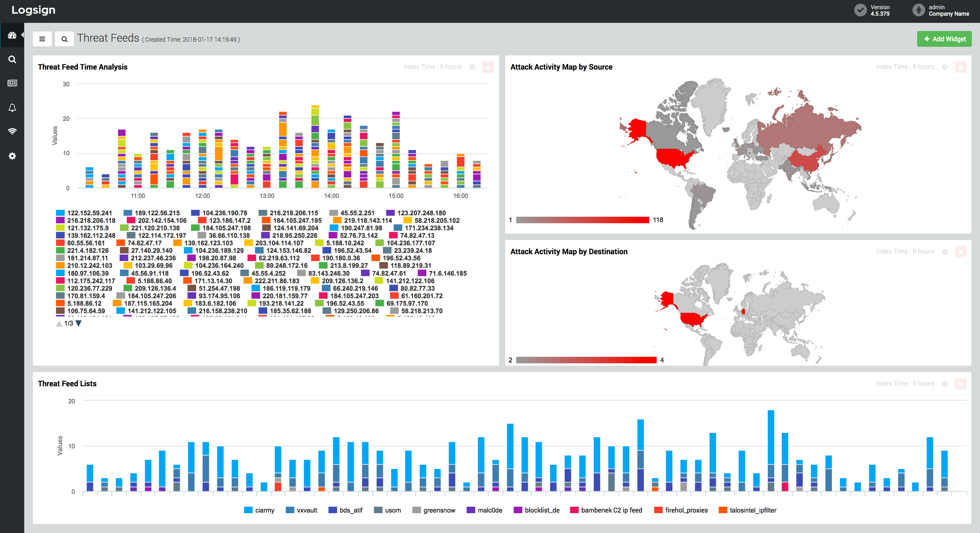Click the Add Widget button
Image resolution: width=980 pixels, height=533 pixels.
(944, 39)
